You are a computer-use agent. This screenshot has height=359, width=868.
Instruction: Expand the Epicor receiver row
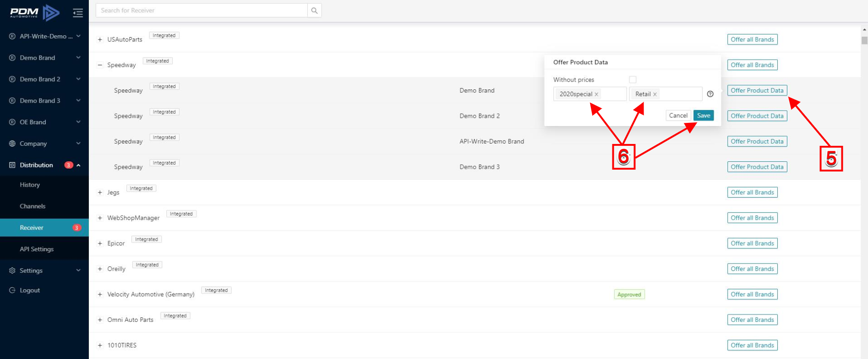[x=100, y=243]
